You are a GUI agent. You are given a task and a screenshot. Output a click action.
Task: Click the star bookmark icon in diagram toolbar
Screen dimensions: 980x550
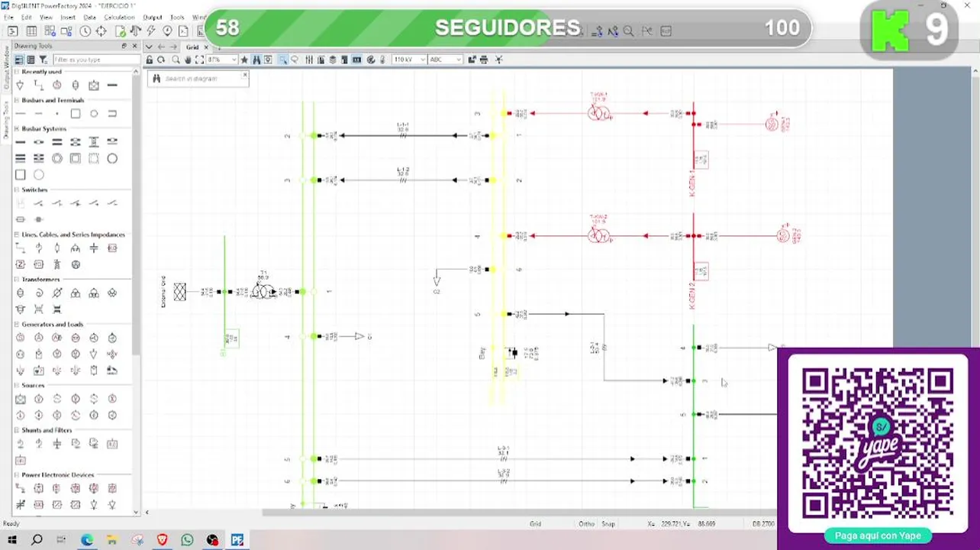(245, 60)
